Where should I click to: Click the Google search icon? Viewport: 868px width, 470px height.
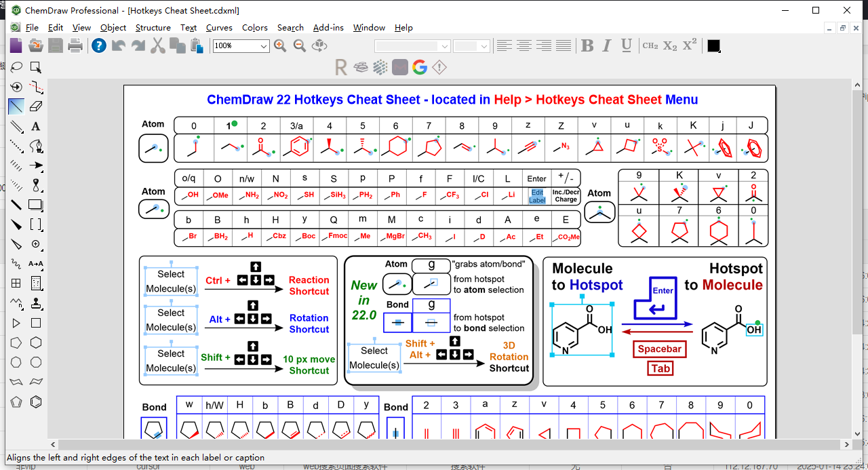[x=419, y=67]
